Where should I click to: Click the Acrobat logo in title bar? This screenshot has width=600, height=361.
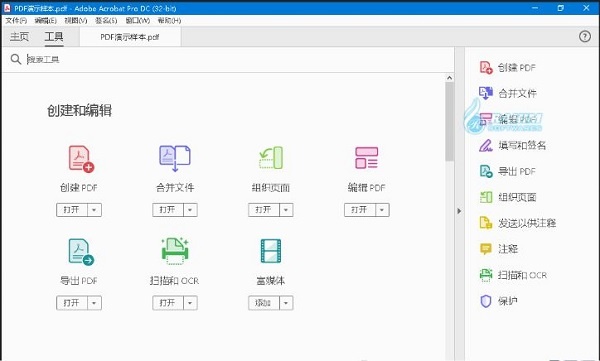(x=7, y=8)
